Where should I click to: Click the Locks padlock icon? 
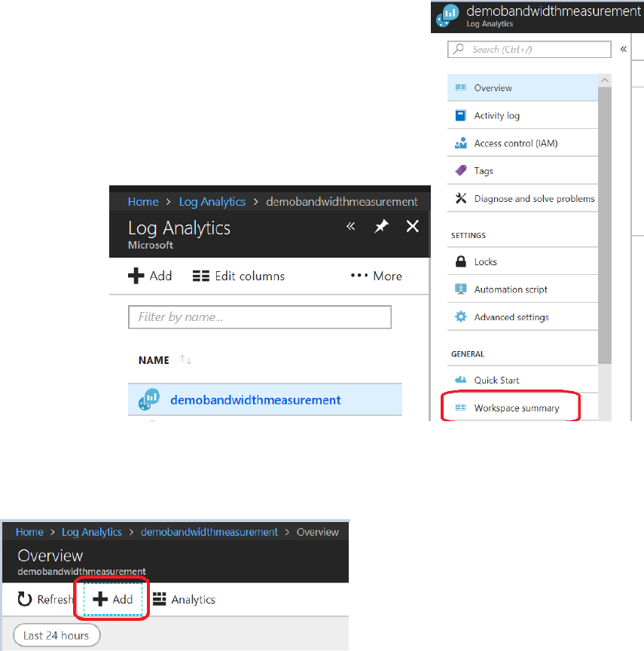coord(461,261)
